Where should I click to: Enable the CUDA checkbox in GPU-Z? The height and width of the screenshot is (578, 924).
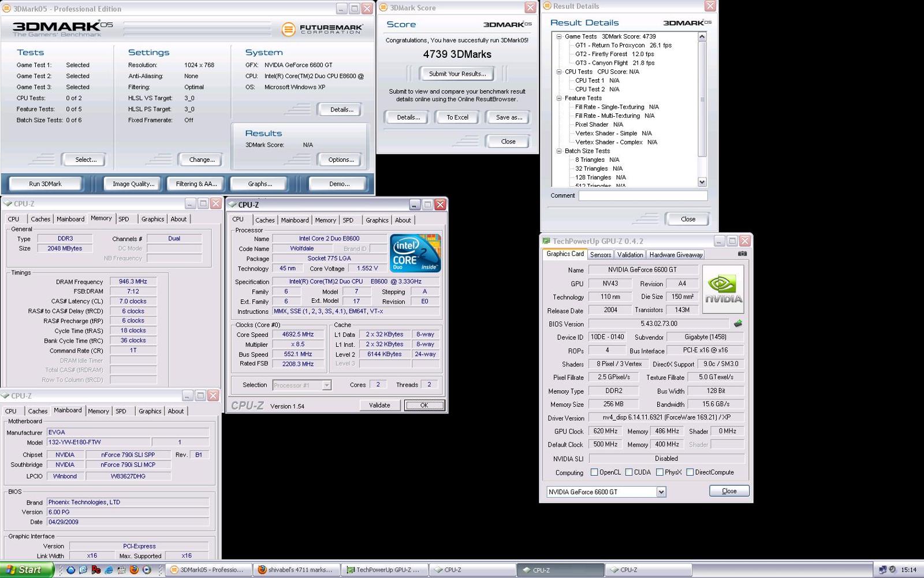(628, 472)
